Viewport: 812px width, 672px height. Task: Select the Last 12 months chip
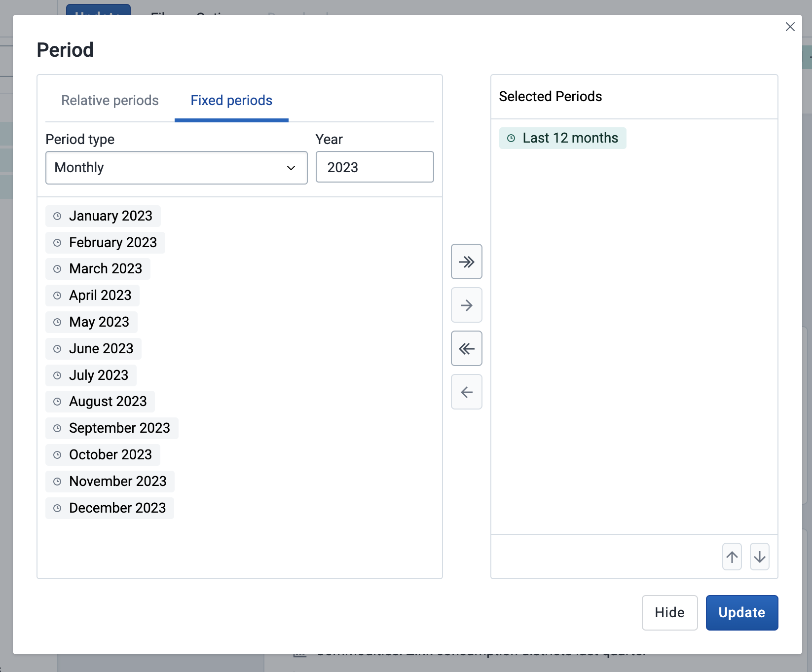tap(563, 138)
